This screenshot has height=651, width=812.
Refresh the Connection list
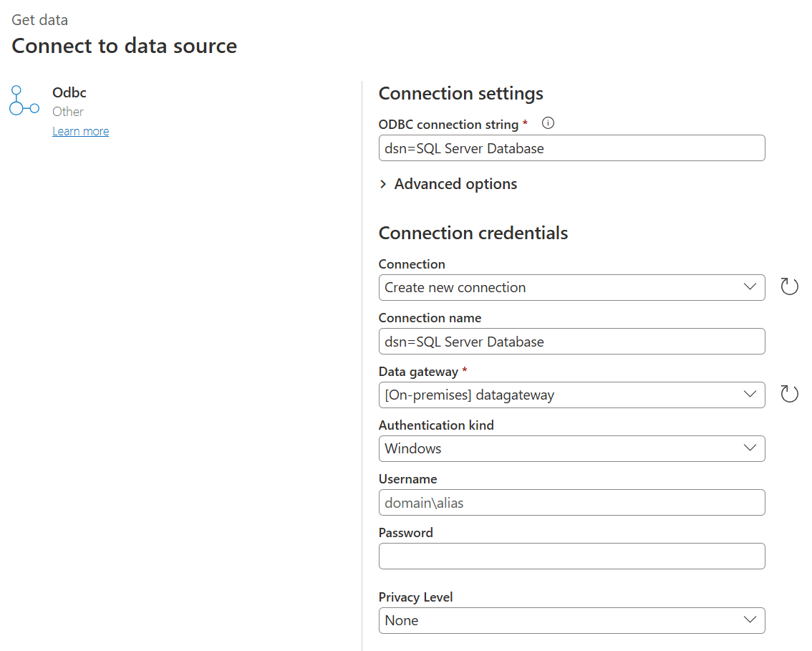(789, 286)
